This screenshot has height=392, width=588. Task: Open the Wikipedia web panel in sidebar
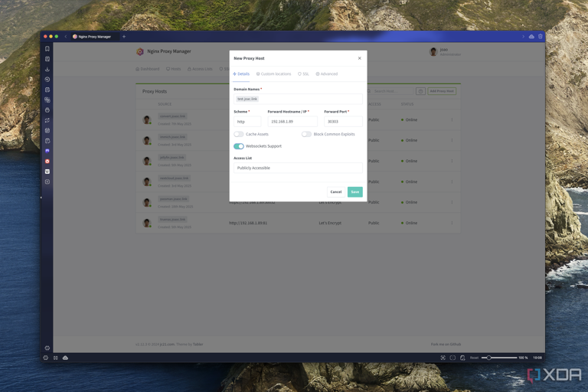pos(47,171)
